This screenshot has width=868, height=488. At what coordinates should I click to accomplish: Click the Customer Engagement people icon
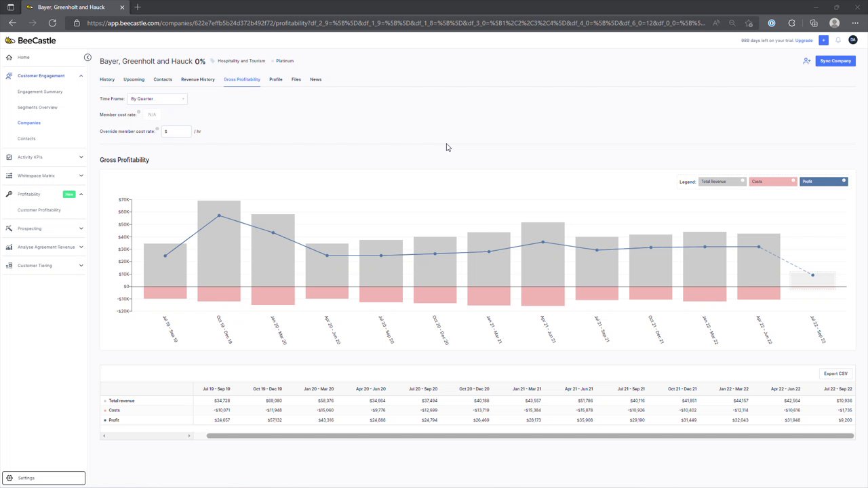(9, 76)
